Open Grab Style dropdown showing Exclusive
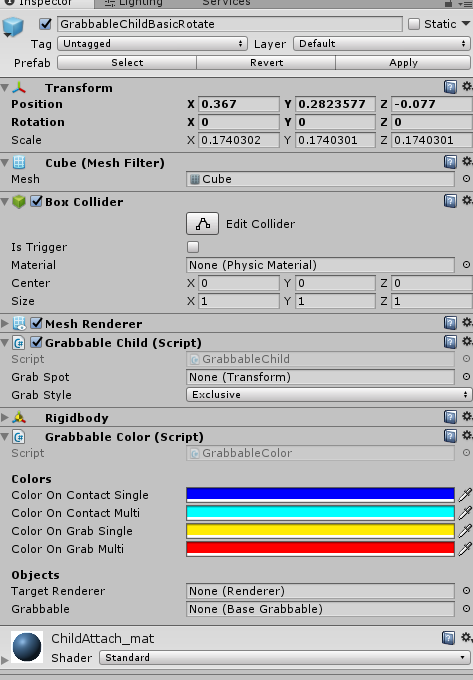 (329, 395)
